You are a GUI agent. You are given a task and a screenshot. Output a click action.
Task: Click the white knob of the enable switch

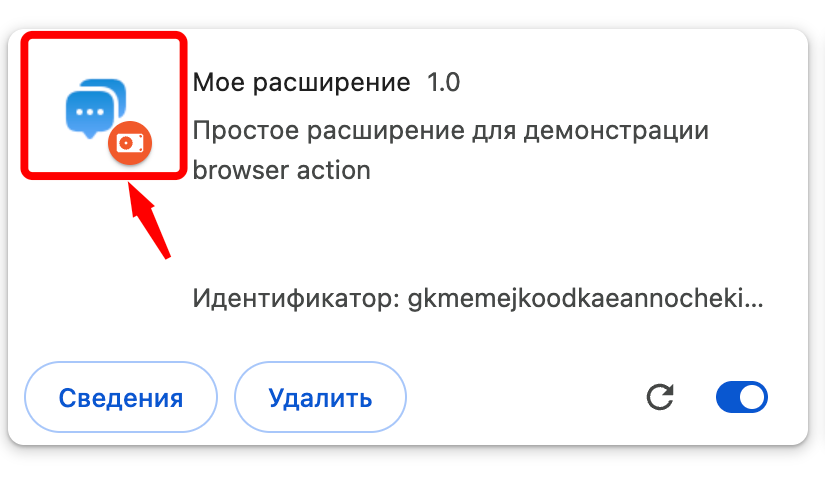753,397
